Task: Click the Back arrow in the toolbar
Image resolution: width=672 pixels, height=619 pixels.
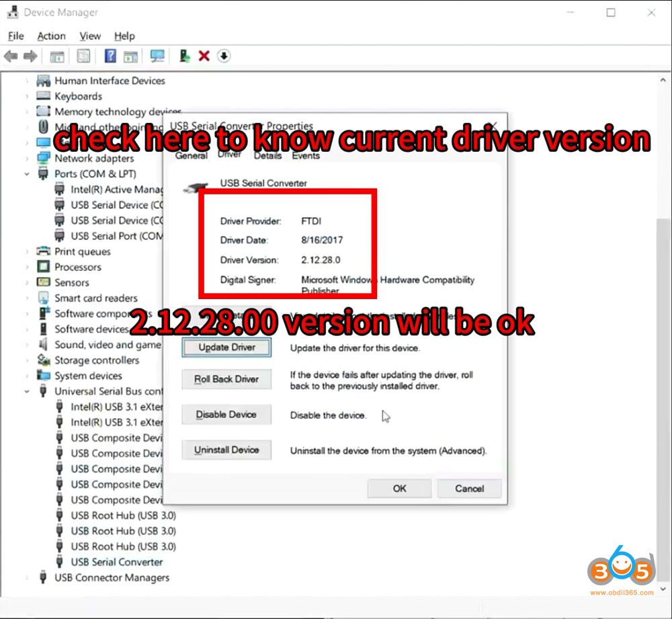Action: (x=10, y=56)
